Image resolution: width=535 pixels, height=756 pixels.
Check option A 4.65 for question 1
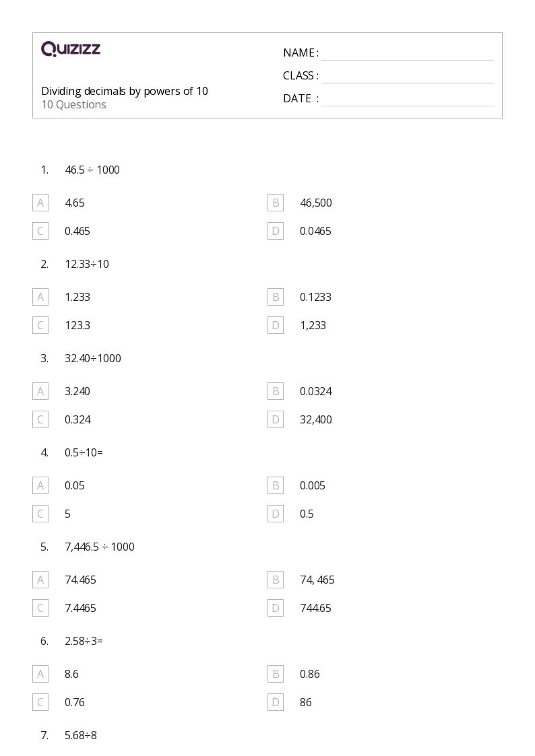[x=40, y=203]
